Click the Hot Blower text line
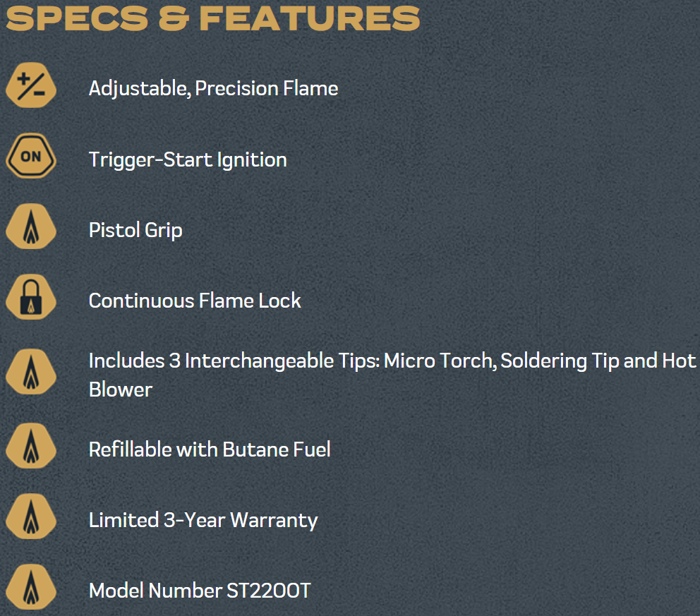The height and width of the screenshot is (616, 700). point(121,389)
